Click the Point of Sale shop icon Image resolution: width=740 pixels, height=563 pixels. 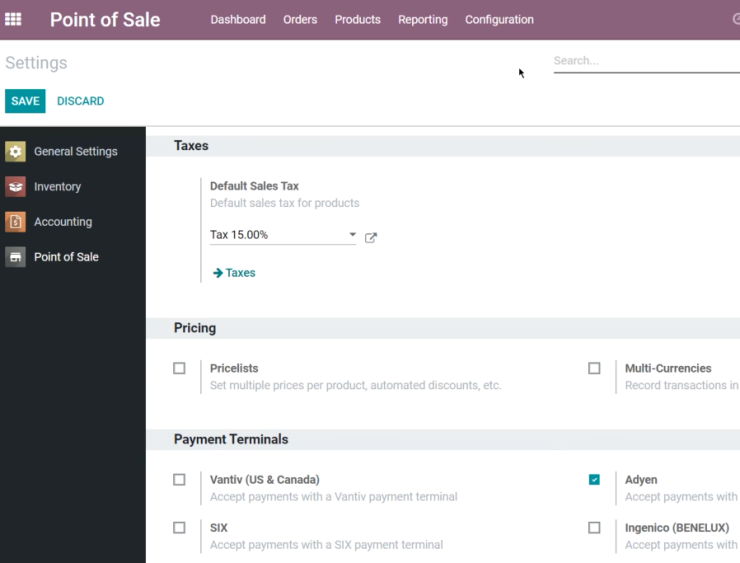(x=15, y=257)
